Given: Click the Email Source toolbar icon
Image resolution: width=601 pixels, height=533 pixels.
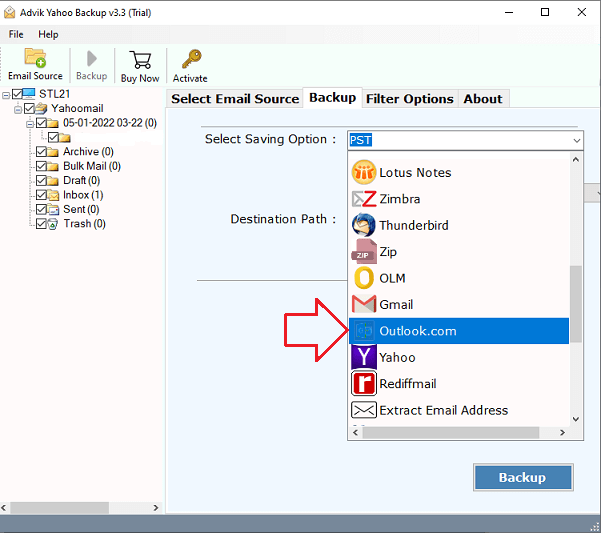Looking at the screenshot, I should tap(35, 58).
